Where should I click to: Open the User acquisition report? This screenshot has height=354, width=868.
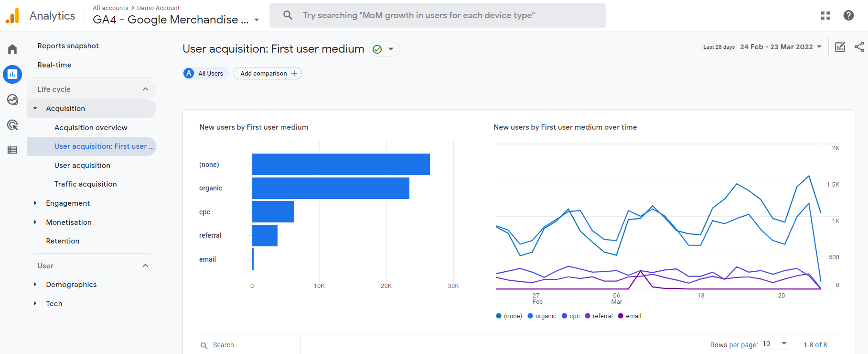tap(82, 166)
